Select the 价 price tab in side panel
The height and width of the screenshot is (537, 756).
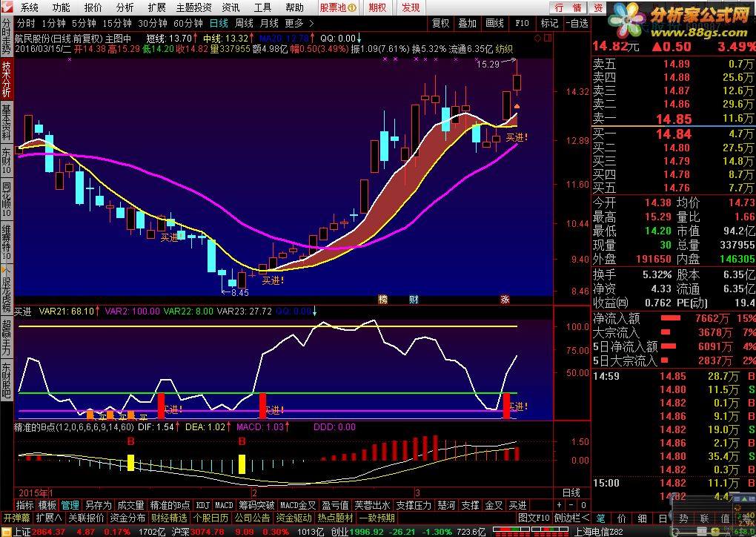pos(622,518)
